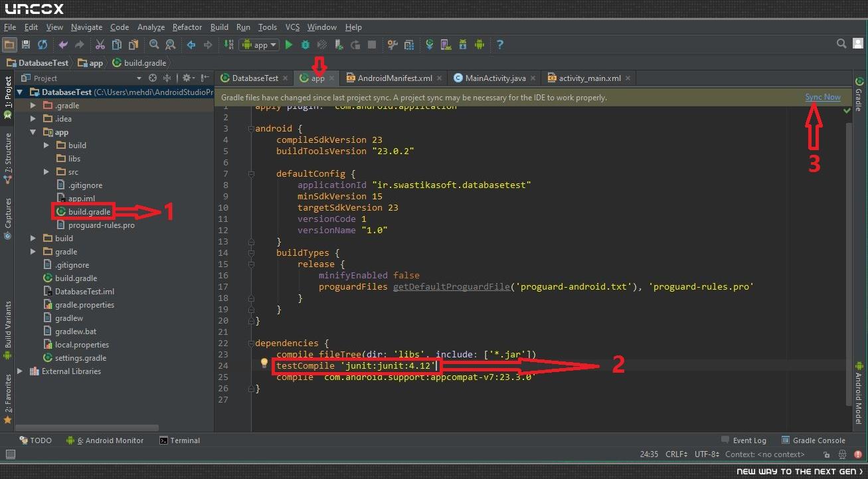The height and width of the screenshot is (479, 868).
Task: Click the build.gradle breadcrumb
Action: click(x=139, y=63)
